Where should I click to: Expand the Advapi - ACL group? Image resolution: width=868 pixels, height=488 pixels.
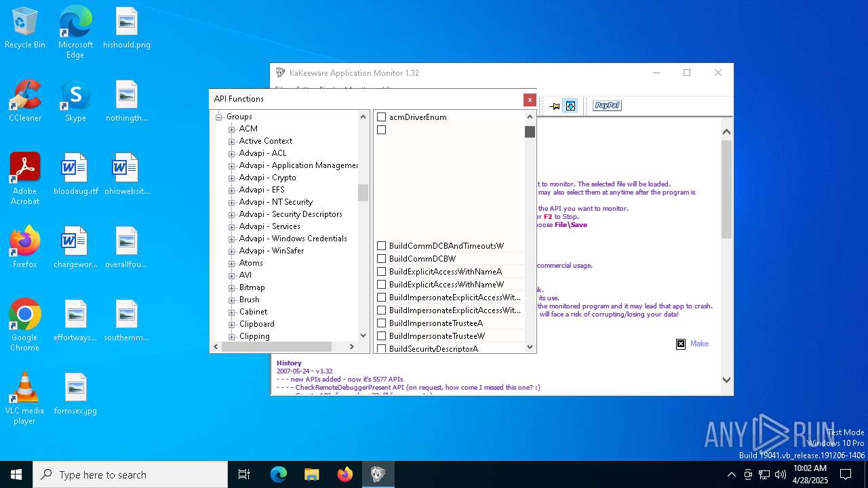click(232, 154)
